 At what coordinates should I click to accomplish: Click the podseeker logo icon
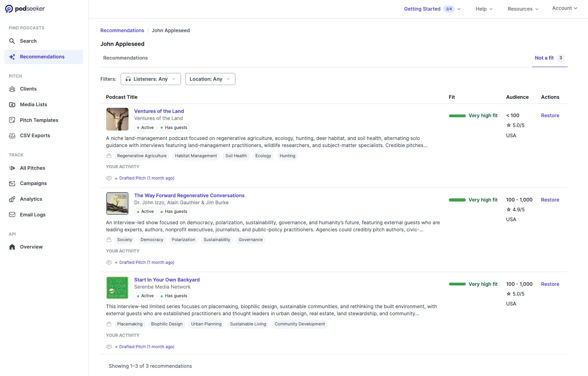click(x=9, y=9)
